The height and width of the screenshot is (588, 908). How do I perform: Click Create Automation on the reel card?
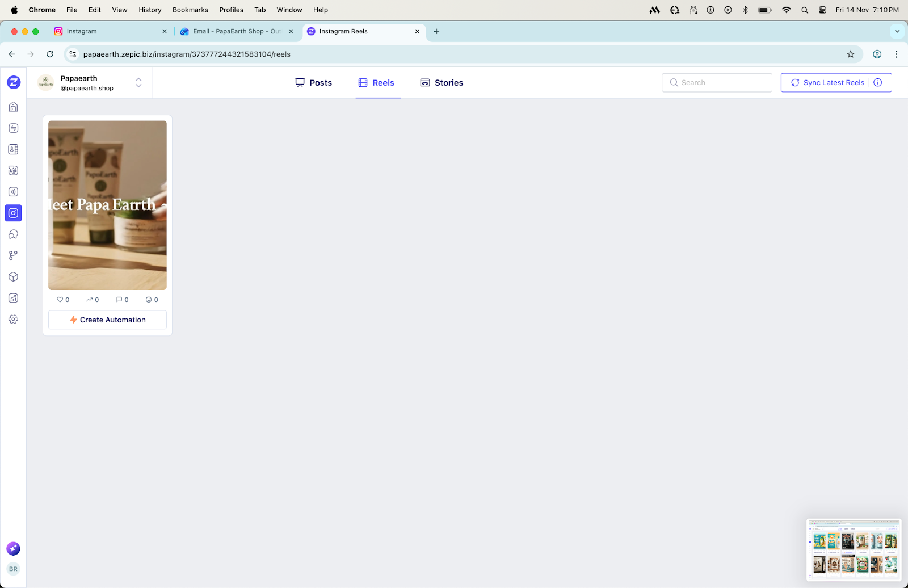107,320
